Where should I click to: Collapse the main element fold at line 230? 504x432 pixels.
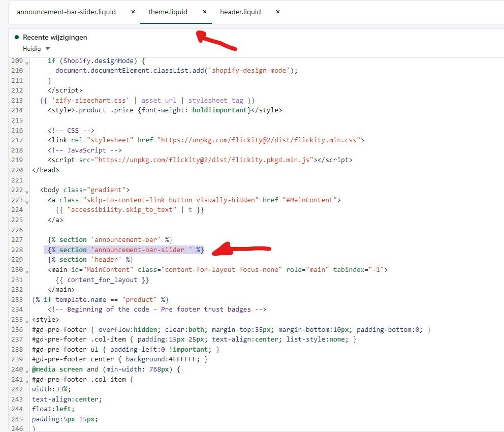pyautogui.click(x=27, y=272)
